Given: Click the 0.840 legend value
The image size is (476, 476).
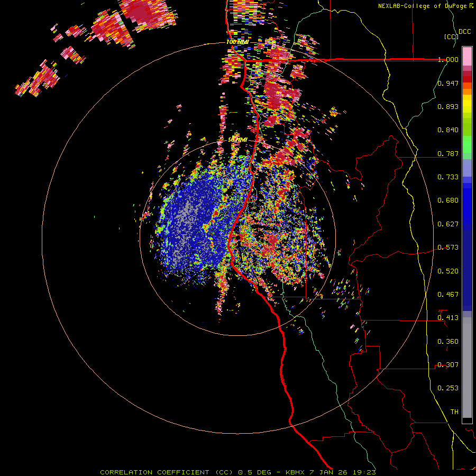Looking at the screenshot, I should click(x=448, y=130).
